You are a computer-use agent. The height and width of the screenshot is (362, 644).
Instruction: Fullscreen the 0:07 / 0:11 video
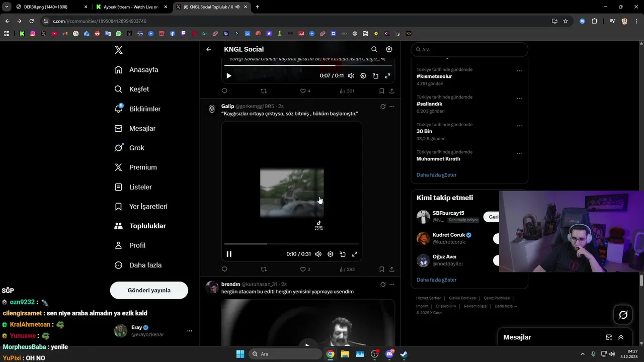[387, 76]
